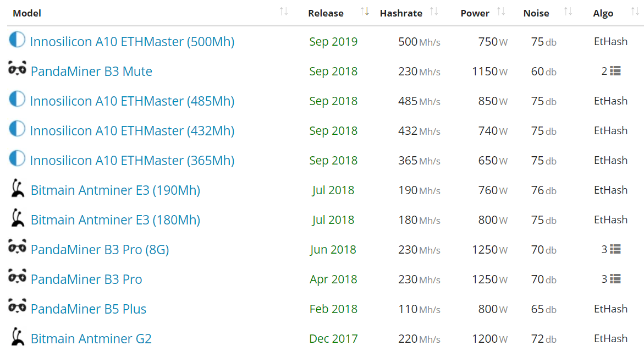Viewport: 644px width, 351px height.
Task: Open algorithm list icon in PandaMiner B3 Mute row
Action: [x=615, y=71]
